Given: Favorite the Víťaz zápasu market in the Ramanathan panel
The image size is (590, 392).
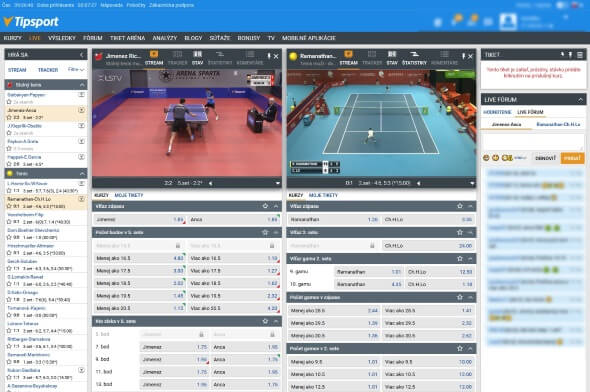Looking at the screenshot, I should [x=460, y=206].
